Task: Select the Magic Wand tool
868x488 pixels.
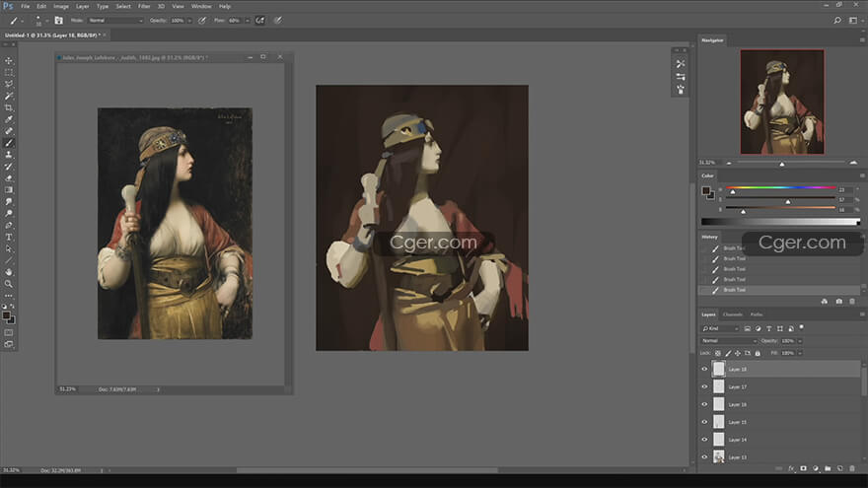Action: point(8,97)
